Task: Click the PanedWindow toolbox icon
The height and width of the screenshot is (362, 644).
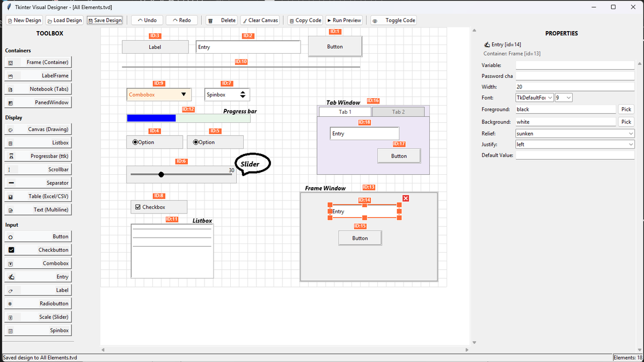Action: point(10,103)
